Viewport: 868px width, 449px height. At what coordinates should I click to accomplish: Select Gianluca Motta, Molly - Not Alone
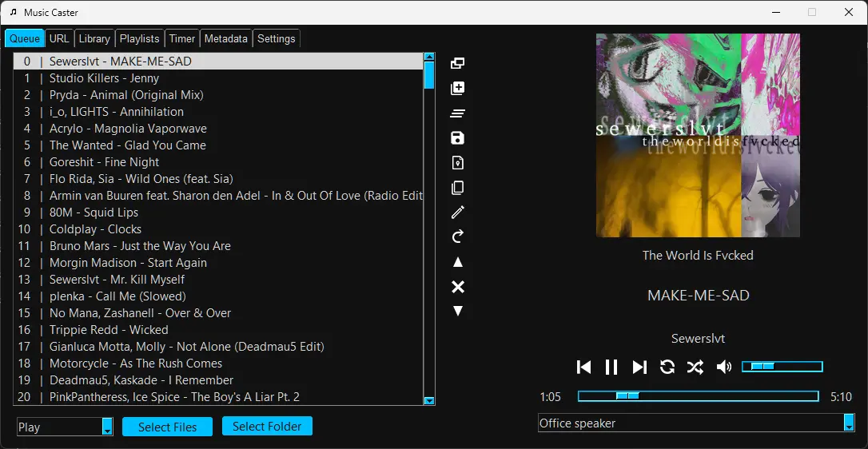tap(218, 347)
